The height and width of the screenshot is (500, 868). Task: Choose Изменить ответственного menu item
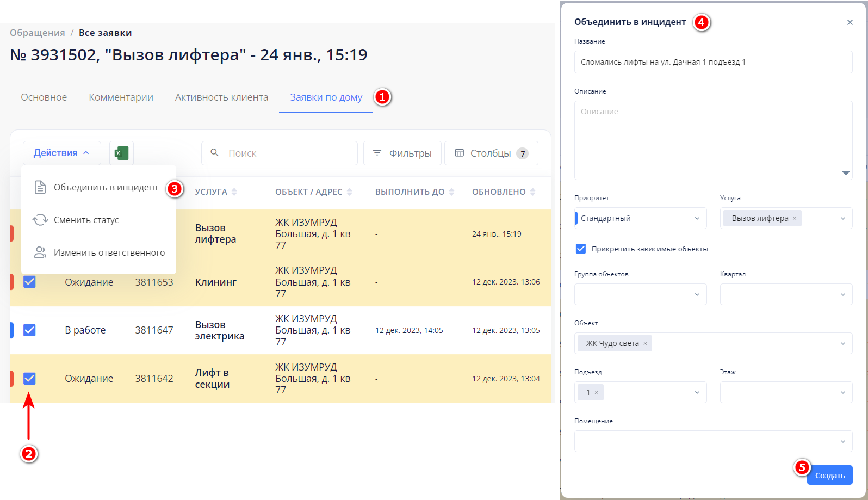98,252
